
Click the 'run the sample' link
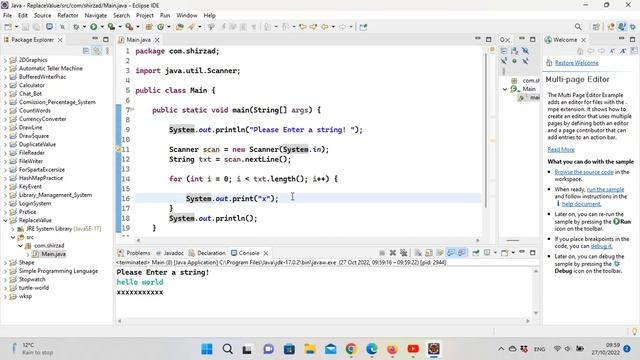click(x=605, y=190)
